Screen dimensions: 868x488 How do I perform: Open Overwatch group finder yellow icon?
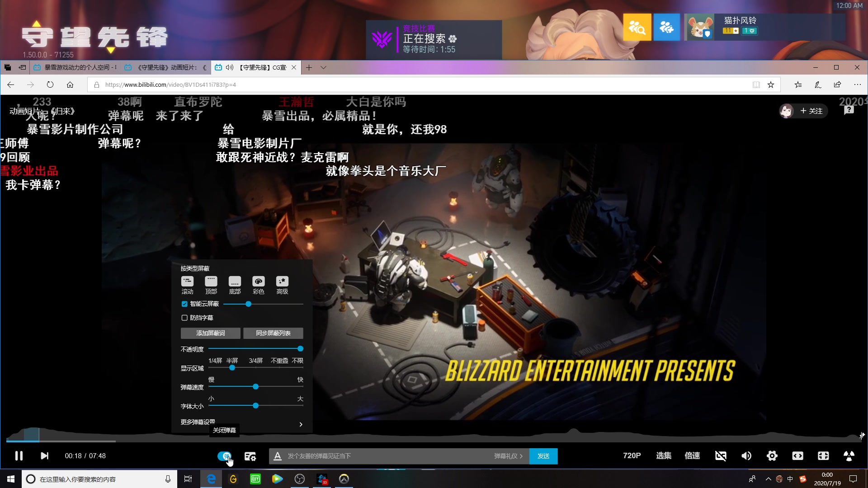coord(637,28)
